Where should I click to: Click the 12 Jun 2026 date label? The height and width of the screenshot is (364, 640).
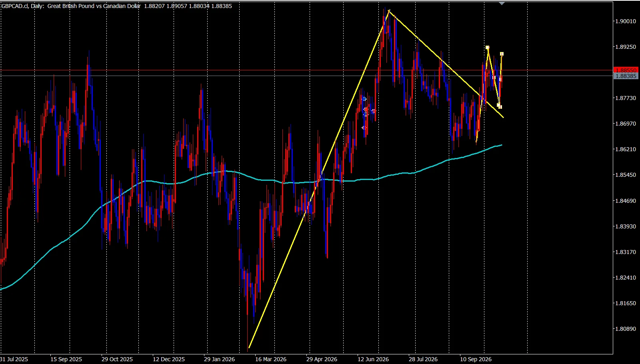(373, 359)
